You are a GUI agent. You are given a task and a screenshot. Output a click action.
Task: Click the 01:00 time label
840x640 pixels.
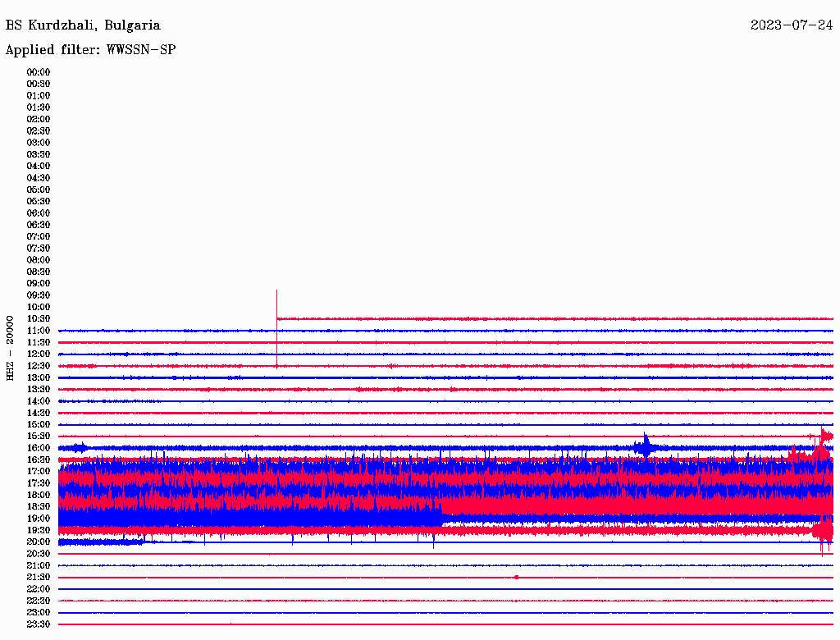coord(39,95)
